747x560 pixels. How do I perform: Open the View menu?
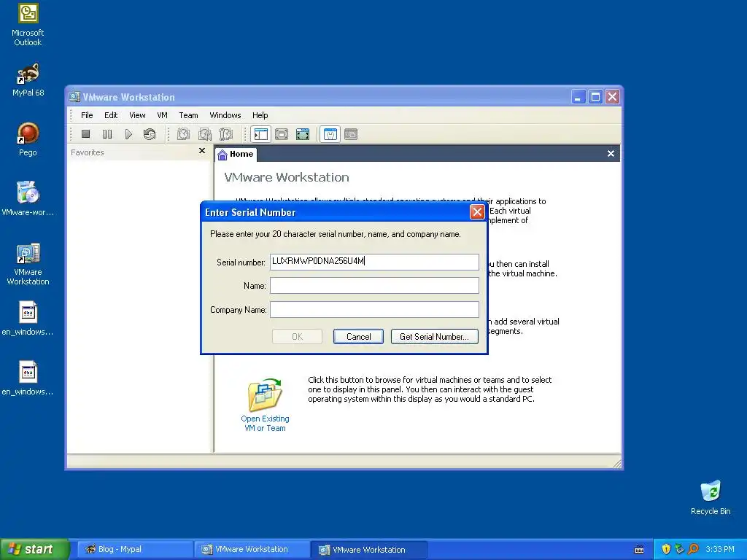[x=137, y=115]
